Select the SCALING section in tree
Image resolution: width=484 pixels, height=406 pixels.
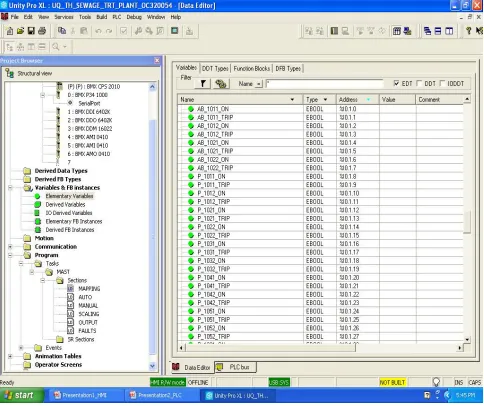click(89, 314)
